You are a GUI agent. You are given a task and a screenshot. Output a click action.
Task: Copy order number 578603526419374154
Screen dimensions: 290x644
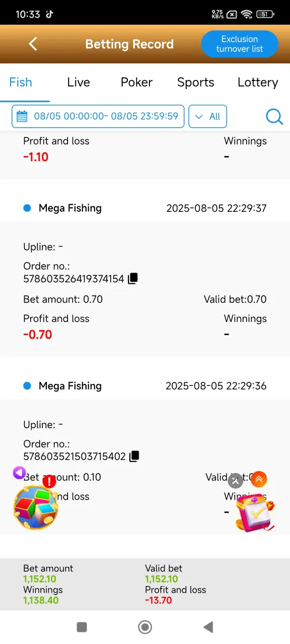(x=133, y=278)
